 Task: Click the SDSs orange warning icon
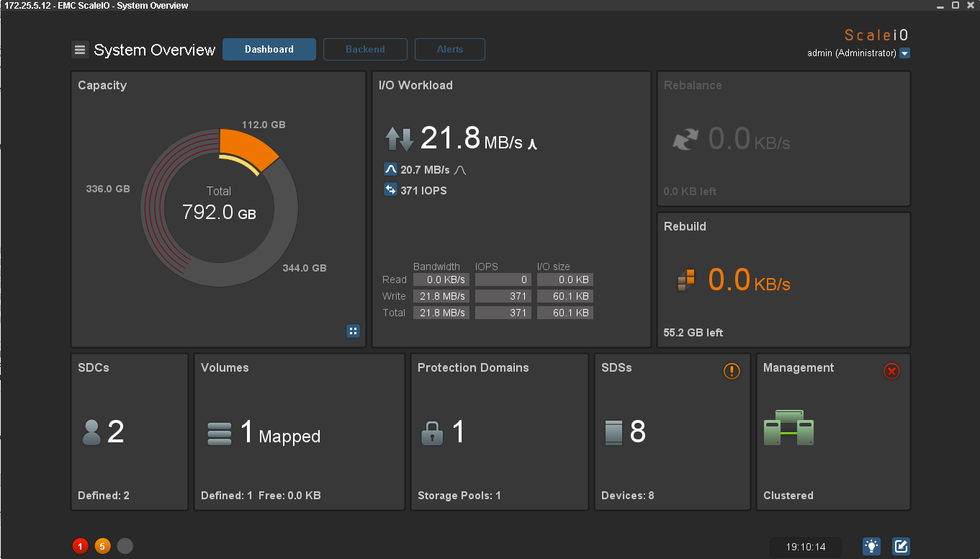(x=732, y=371)
